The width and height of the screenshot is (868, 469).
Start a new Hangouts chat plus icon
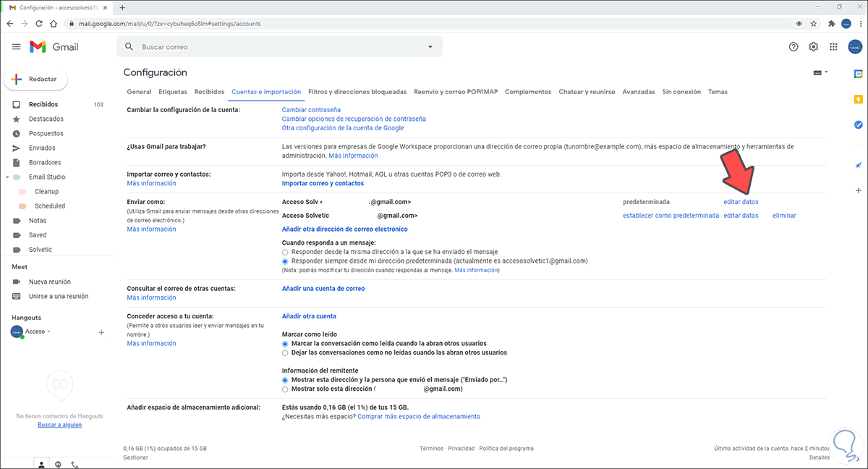coord(101,331)
